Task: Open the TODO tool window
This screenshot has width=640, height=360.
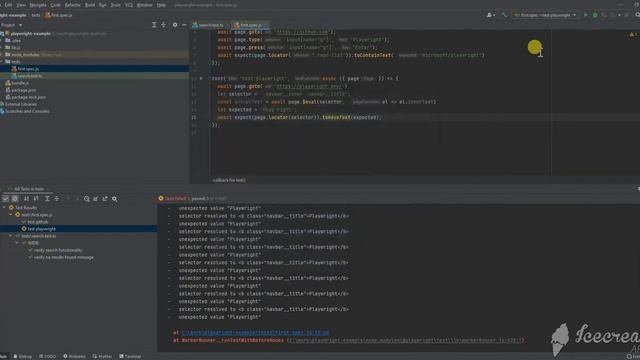Action: point(47,356)
